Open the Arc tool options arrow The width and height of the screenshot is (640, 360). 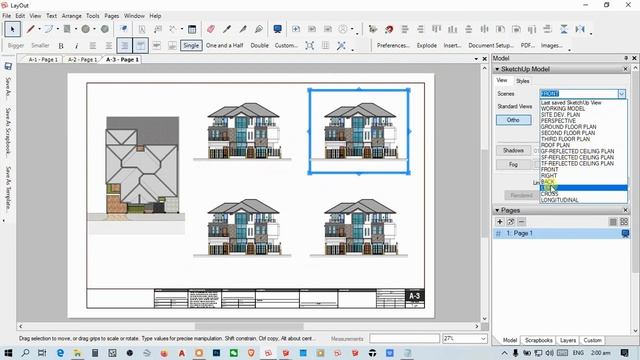click(x=58, y=29)
